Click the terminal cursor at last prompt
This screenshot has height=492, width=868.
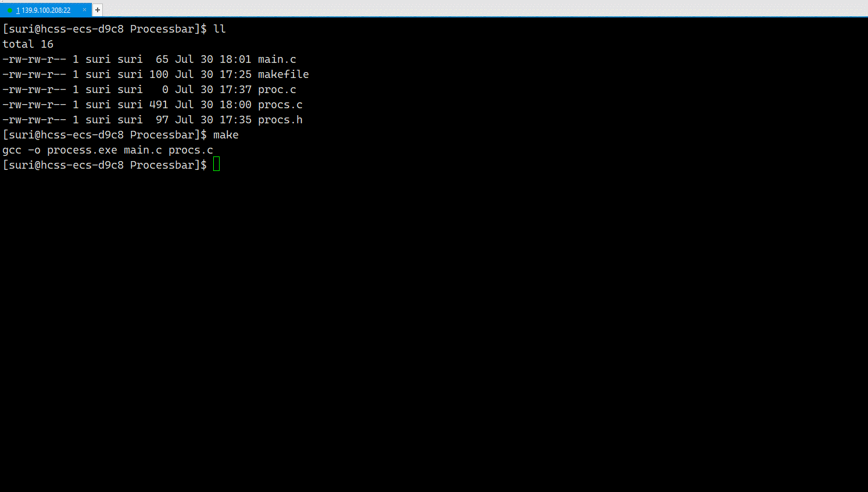pyautogui.click(x=216, y=165)
